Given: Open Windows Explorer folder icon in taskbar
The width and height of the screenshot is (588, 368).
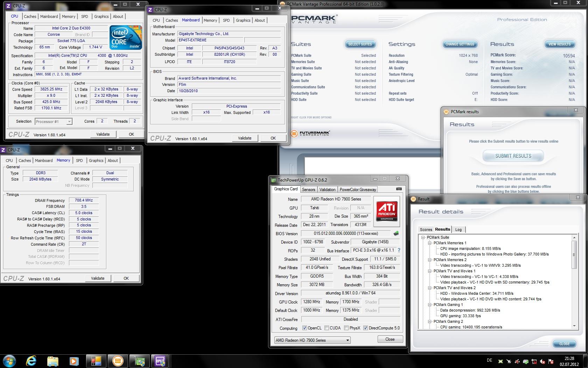Looking at the screenshot, I should click(52, 361).
